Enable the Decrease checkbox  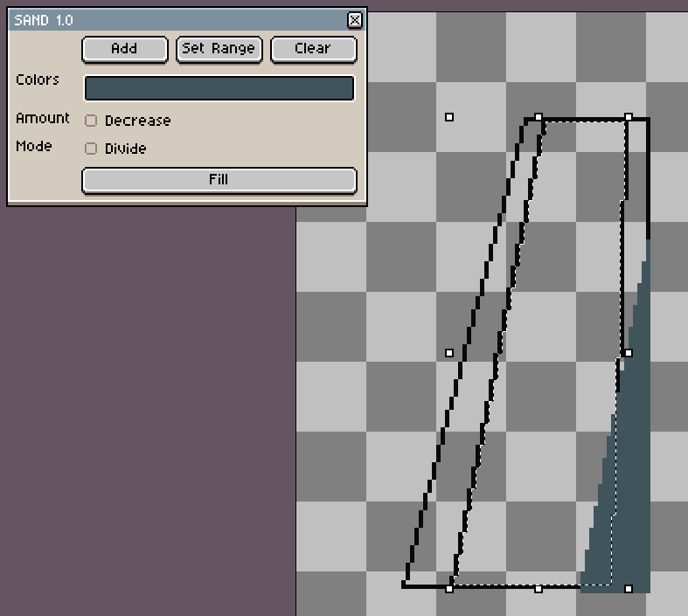pos(91,121)
